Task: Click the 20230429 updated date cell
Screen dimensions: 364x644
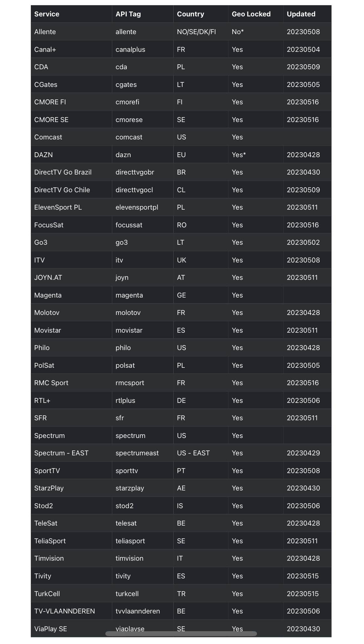Action: pyautogui.click(x=303, y=453)
